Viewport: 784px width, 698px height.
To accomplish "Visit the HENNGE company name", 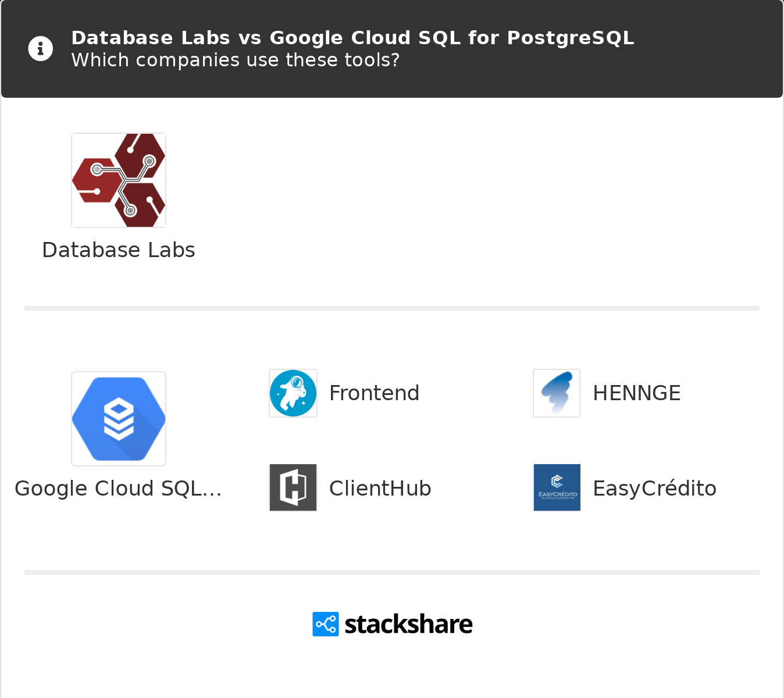I will coord(637,393).
